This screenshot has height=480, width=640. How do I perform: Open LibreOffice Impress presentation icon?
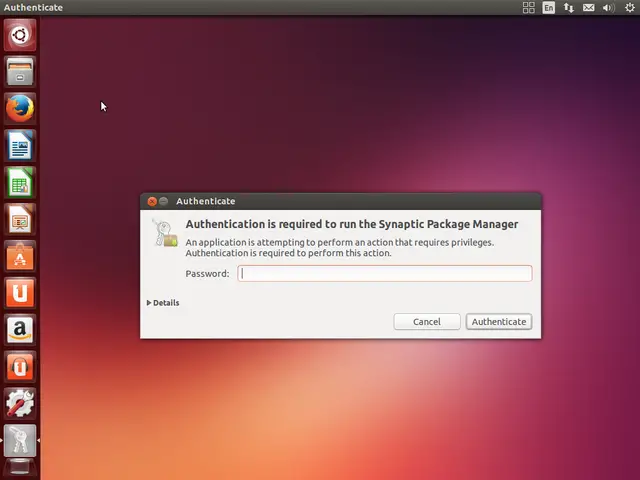pyautogui.click(x=20, y=219)
